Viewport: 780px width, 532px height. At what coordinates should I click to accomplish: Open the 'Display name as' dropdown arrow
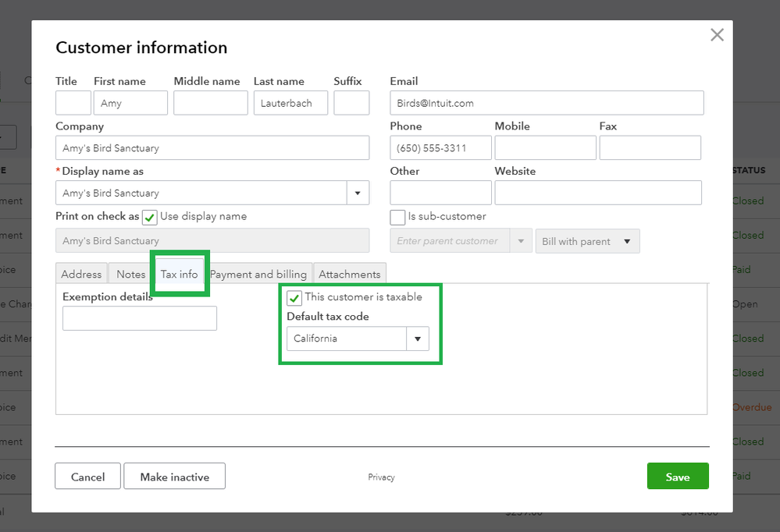click(x=358, y=193)
